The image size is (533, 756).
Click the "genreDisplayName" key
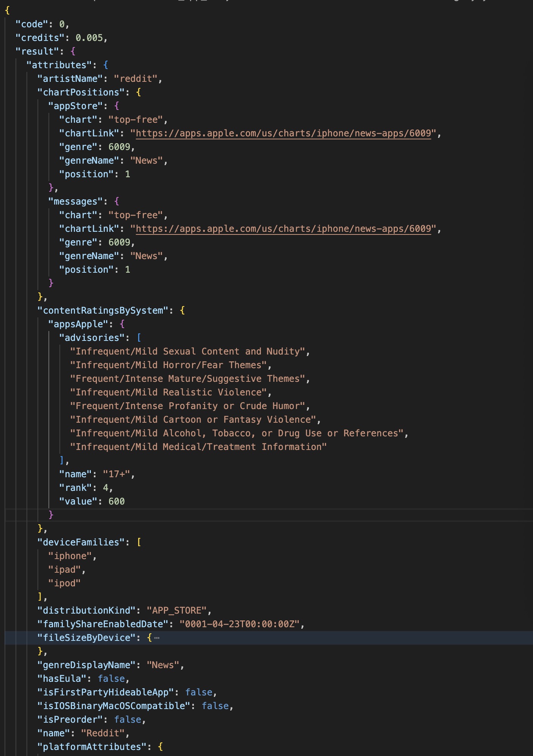coord(87,665)
